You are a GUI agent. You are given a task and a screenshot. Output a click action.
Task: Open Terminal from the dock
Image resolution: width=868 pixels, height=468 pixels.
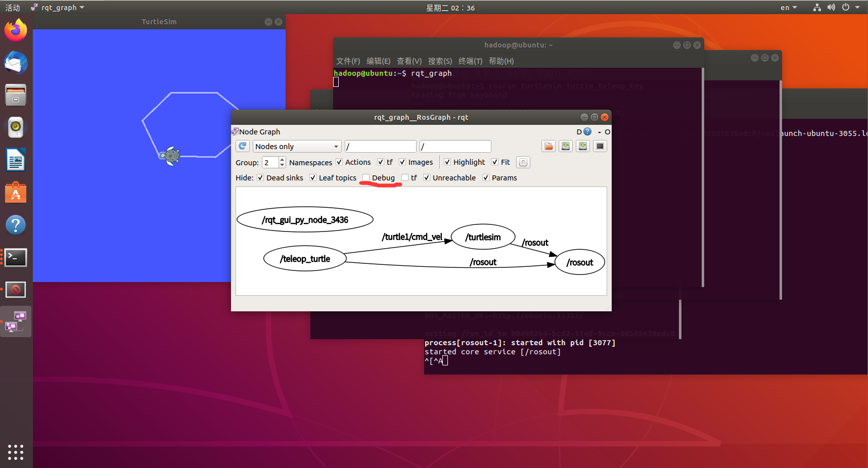[16, 257]
